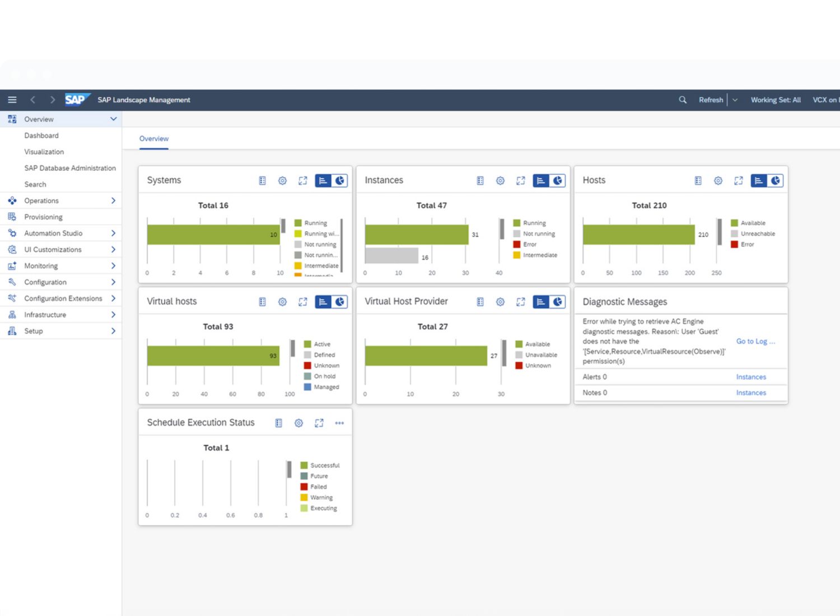Switch Systems card to pie chart view

click(x=340, y=180)
